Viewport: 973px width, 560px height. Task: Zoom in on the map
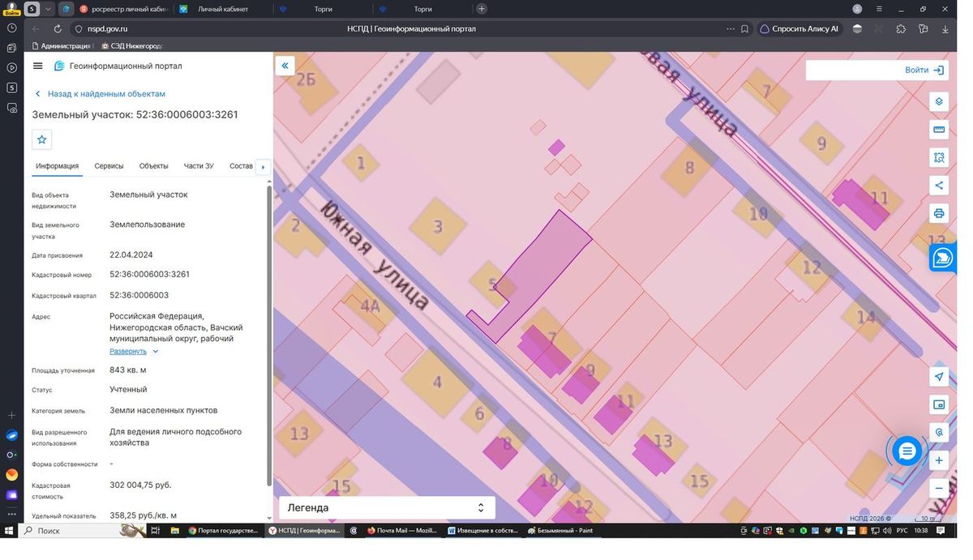939,460
